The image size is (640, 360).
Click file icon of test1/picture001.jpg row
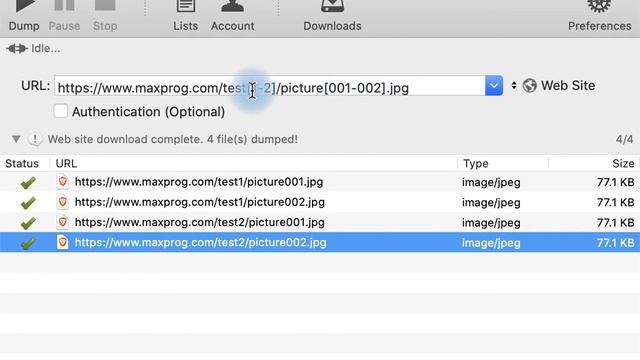[x=62, y=182]
